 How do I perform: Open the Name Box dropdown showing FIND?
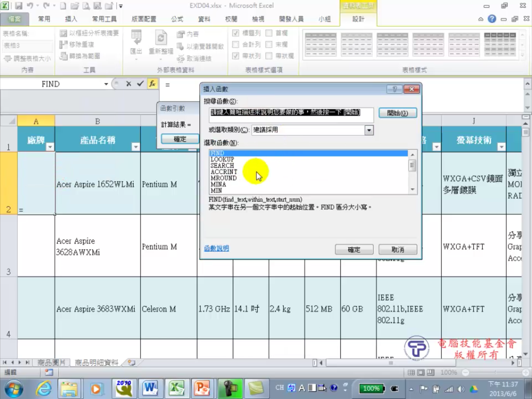tap(106, 84)
